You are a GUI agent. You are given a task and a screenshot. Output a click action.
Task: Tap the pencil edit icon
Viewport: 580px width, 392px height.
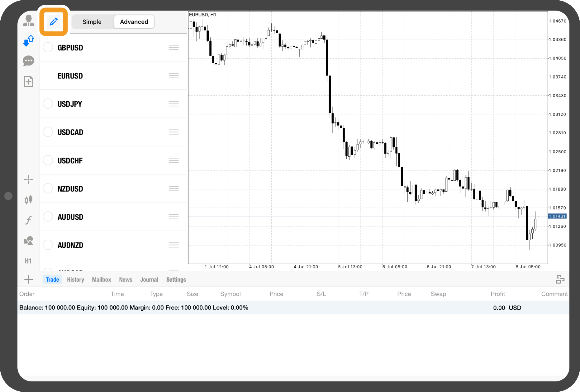(x=54, y=22)
